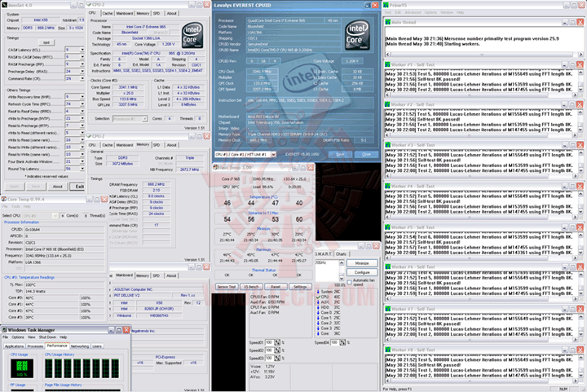Screen dimensions: 587x392
Task: Click the Worker #1 Self-Test window icon
Action: (386, 64)
